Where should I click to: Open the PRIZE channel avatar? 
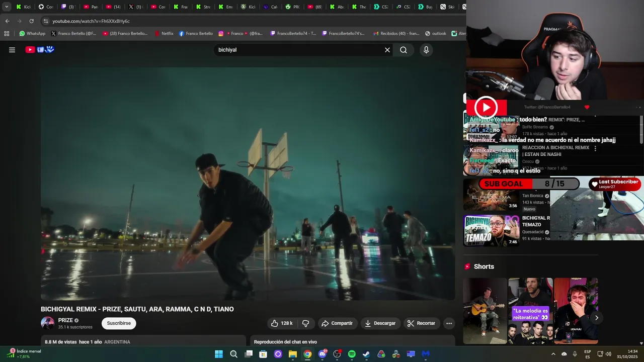point(48,323)
